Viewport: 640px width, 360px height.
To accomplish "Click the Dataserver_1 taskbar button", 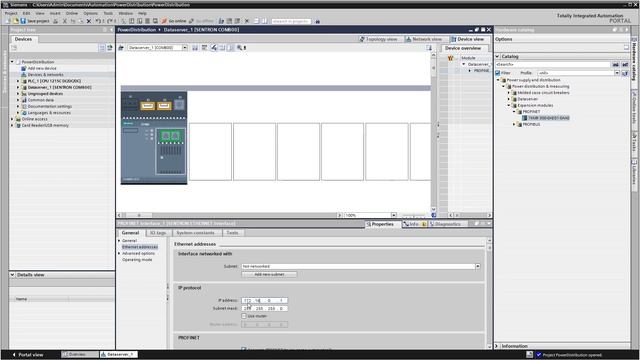I will coord(118,355).
